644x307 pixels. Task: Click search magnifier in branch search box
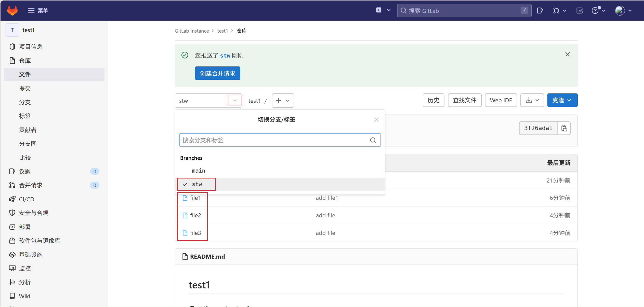pyautogui.click(x=373, y=140)
